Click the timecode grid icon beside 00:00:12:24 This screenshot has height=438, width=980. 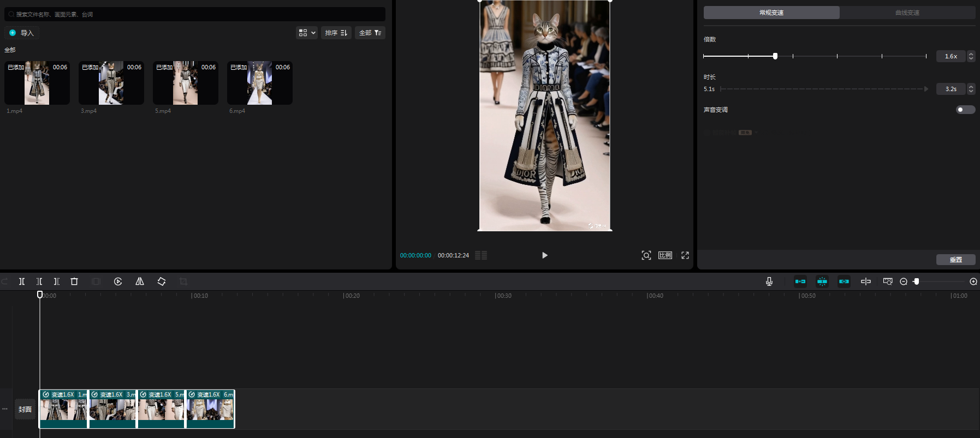coord(481,255)
